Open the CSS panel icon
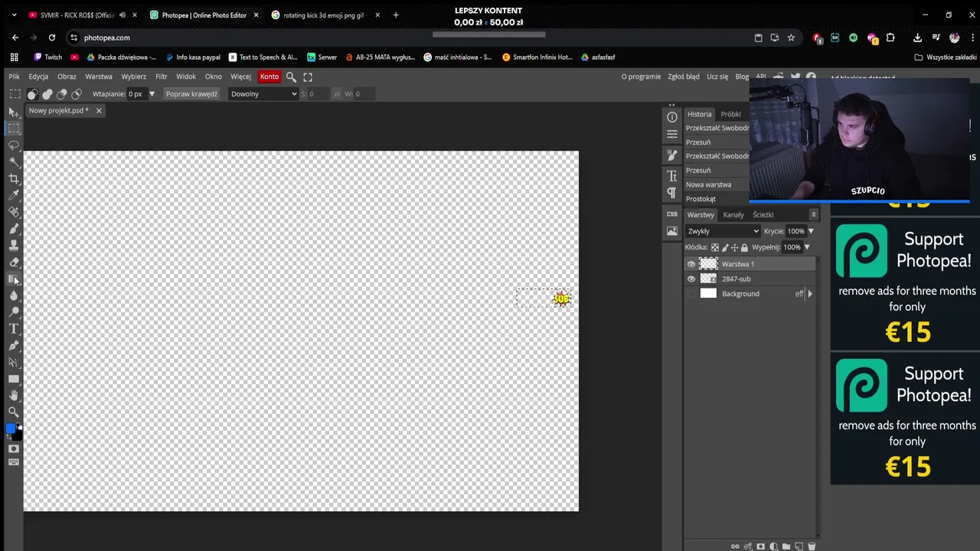 pos(672,214)
